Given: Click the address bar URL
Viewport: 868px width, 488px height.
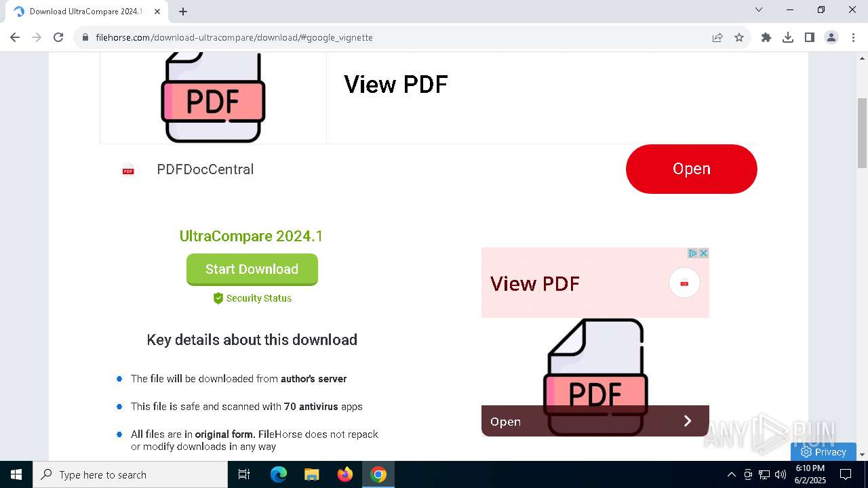Looking at the screenshot, I should click(x=235, y=37).
